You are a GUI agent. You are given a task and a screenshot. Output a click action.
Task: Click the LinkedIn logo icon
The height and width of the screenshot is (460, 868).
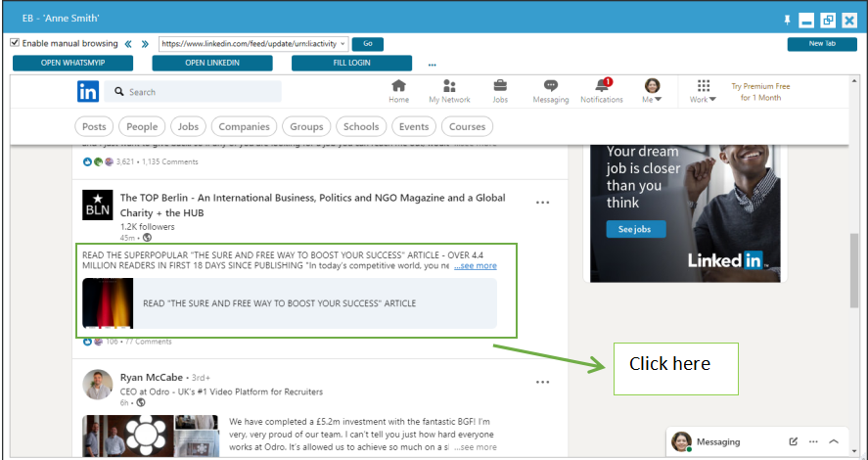click(88, 91)
